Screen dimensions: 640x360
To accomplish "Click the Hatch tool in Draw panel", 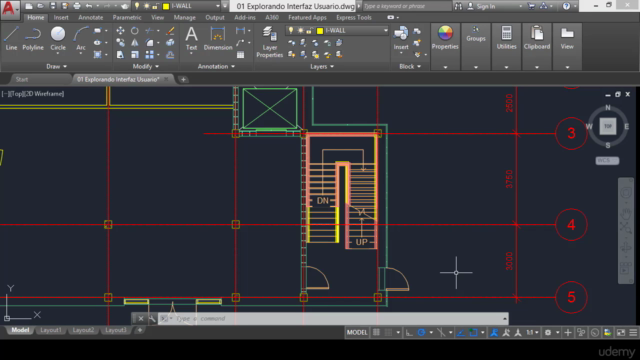I will [x=98, y=55].
